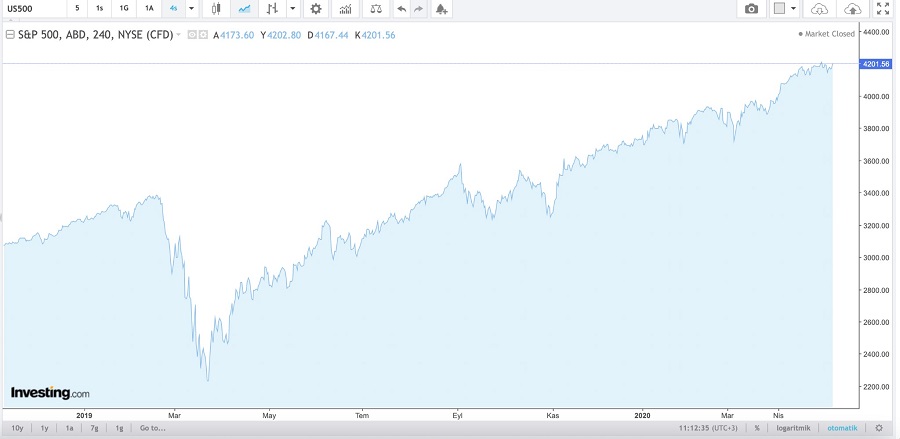Click the K4201.56 close value
The width and height of the screenshot is (900, 439).
pos(375,35)
